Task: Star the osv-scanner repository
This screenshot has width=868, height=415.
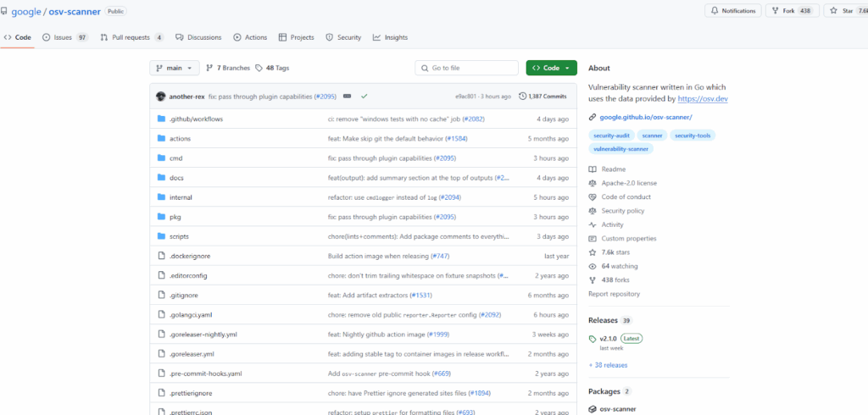Action: (x=841, y=11)
